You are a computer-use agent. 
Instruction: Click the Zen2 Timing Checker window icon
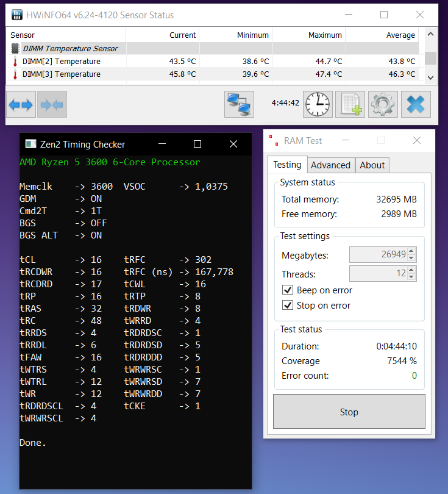pos(30,144)
